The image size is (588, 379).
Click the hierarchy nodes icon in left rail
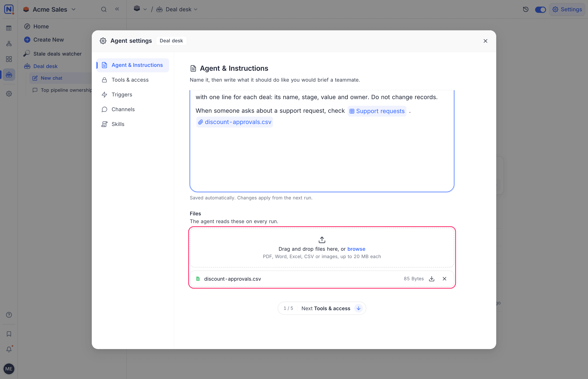9,44
